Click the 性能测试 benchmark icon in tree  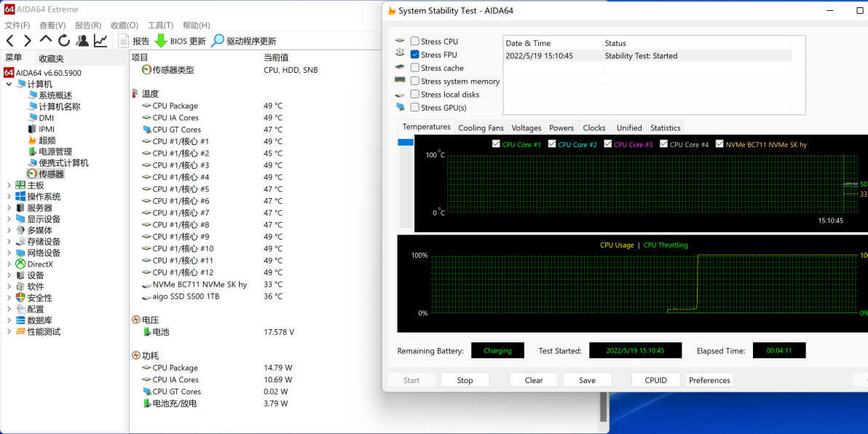[20, 331]
